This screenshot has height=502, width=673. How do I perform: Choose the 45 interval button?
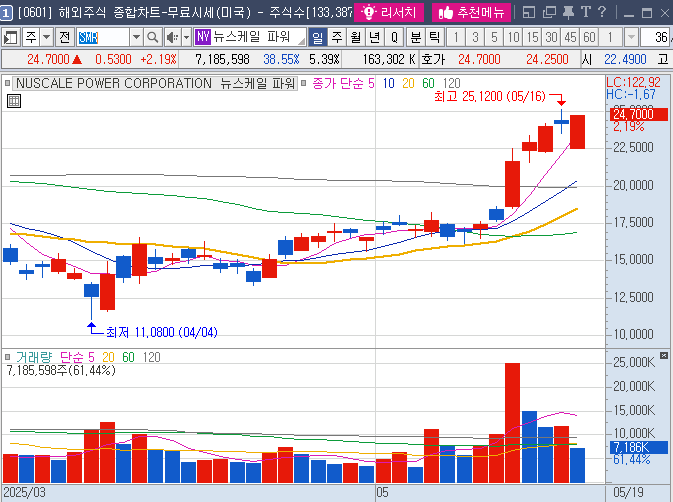(570, 38)
